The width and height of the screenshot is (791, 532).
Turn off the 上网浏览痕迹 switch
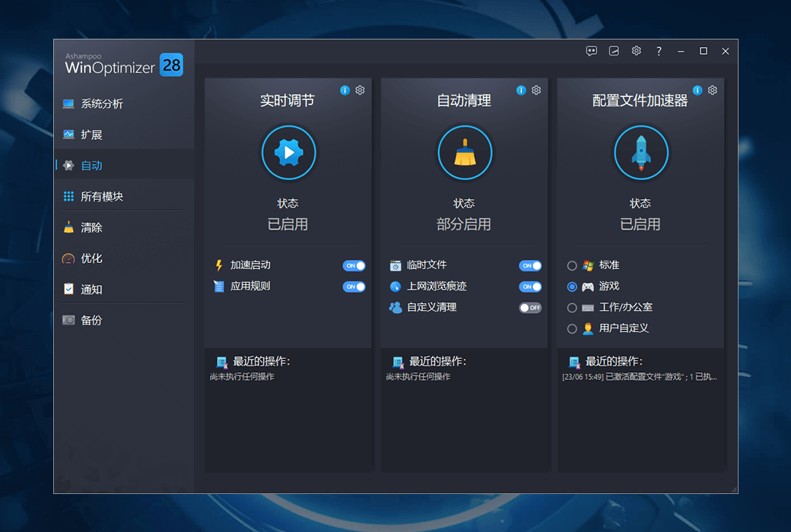[530, 287]
